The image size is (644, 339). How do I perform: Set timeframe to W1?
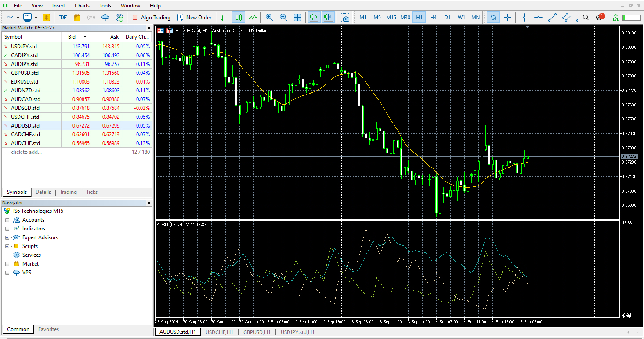[x=461, y=18]
